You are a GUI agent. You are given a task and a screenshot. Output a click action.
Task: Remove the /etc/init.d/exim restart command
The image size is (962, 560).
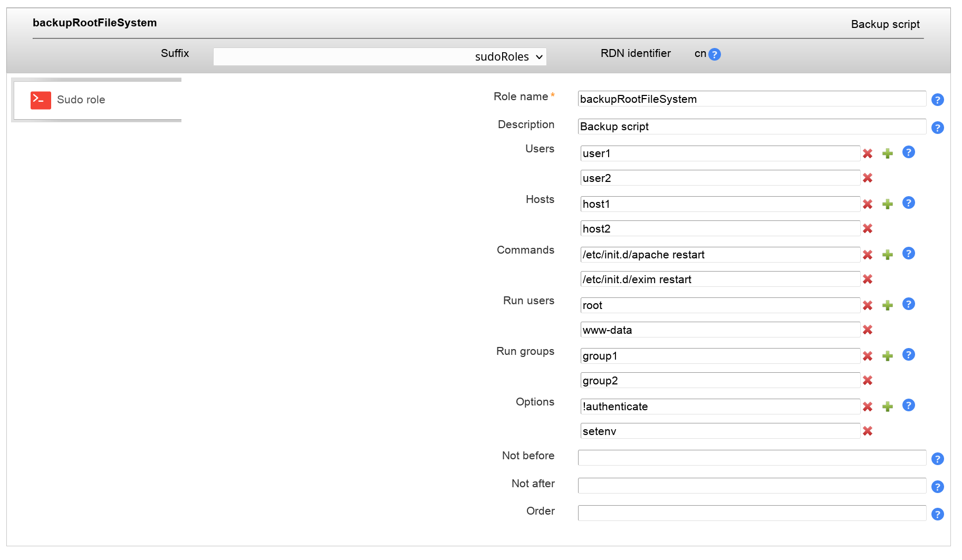[868, 279]
